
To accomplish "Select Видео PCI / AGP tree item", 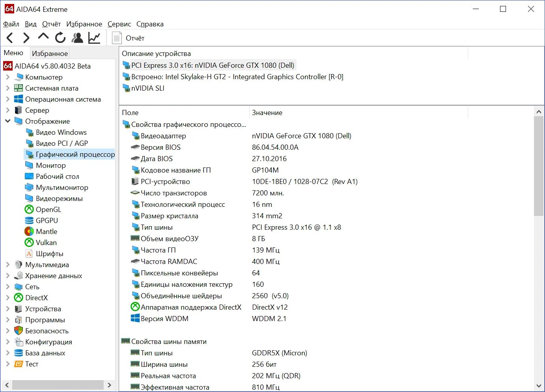I will click(62, 143).
